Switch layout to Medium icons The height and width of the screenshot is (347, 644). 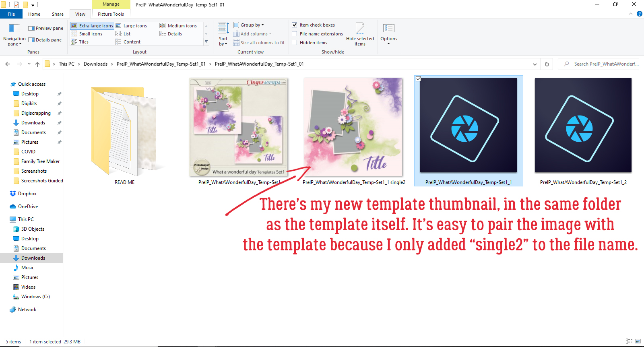[178, 26]
